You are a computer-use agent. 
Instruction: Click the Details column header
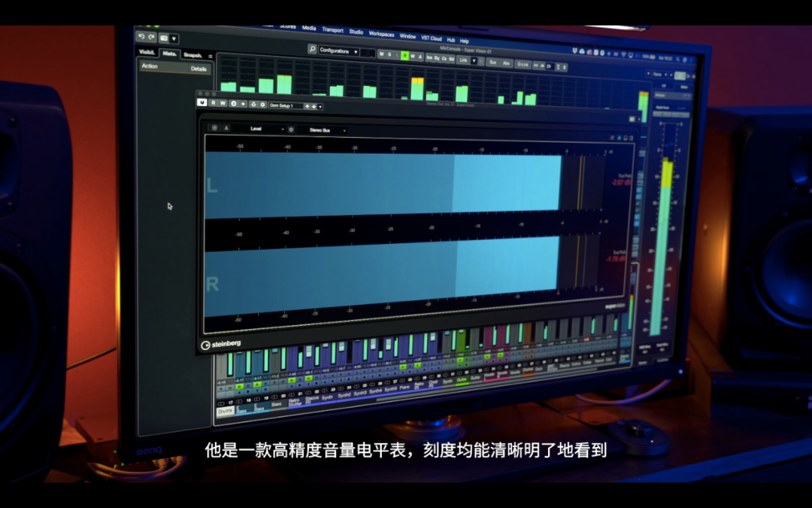(x=198, y=68)
